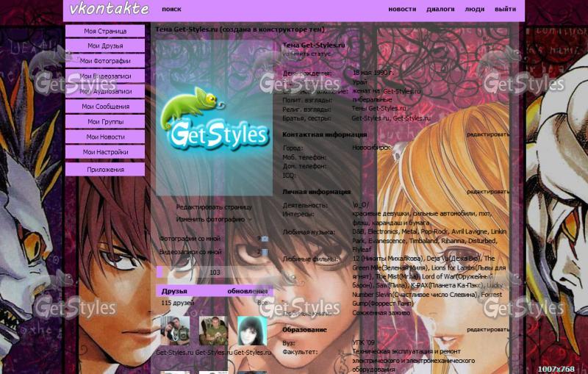The height and width of the screenshot is (374, 588).
Task: Click first friend thumbnail with two people
Action: (x=175, y=331)
